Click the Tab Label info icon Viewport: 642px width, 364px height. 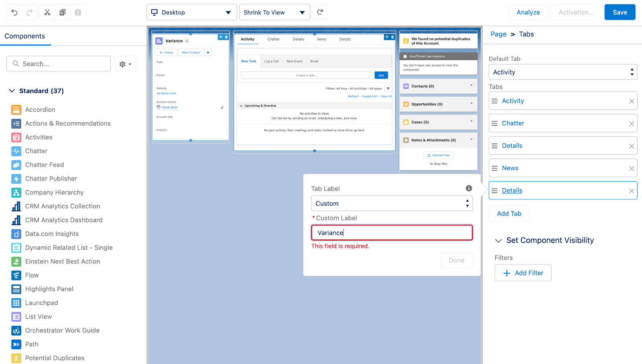[x=469, y=188]
